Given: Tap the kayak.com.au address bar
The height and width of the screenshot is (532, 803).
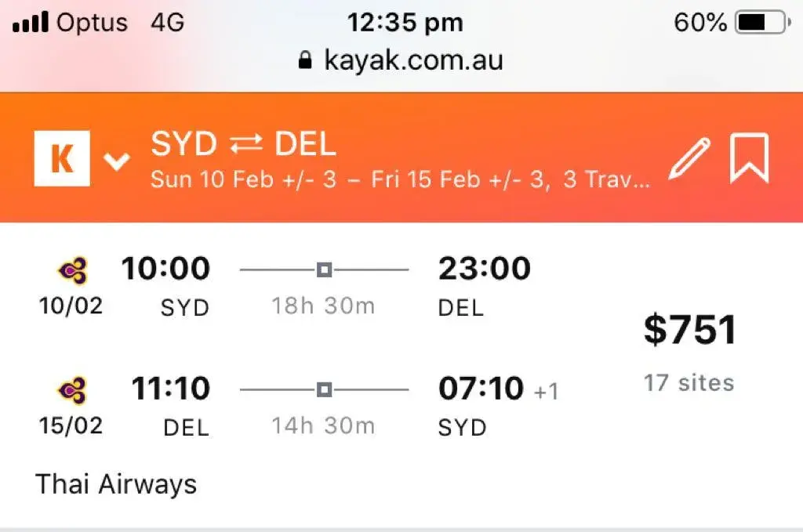Looking at the screenshot, I should tap(413, 60).
